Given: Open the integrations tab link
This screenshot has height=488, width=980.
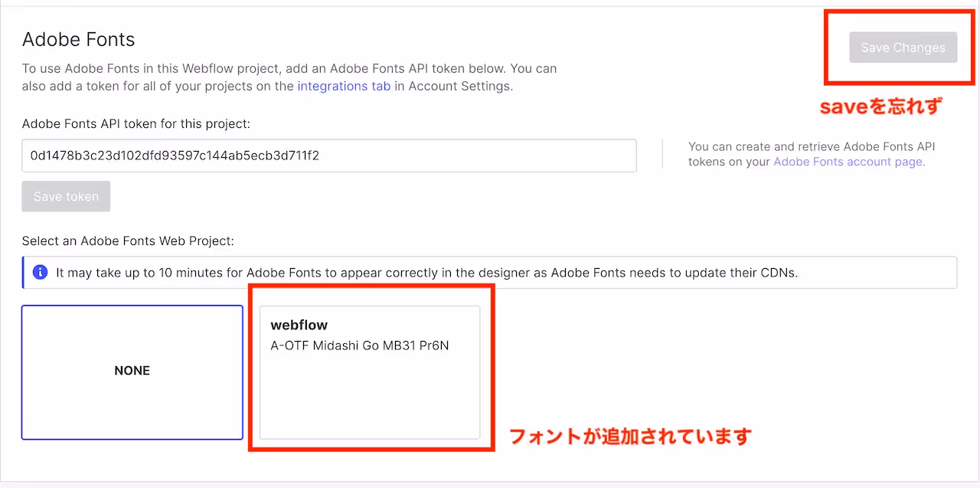Looking at the screenshot, I should (x=344, y=86).
